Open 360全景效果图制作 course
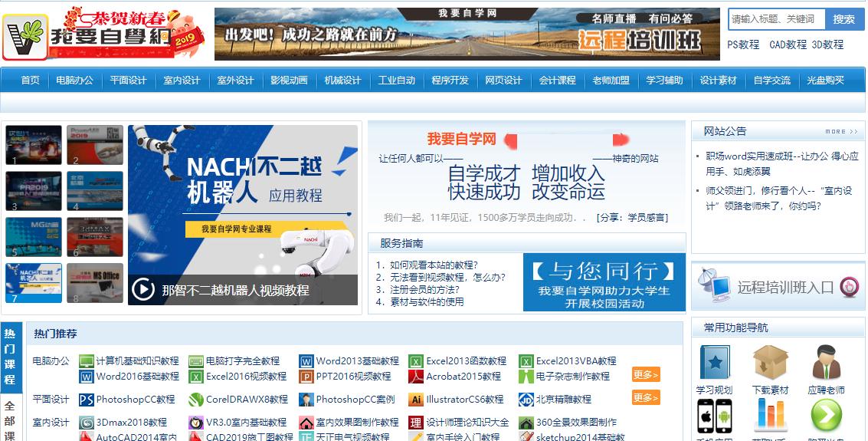The image size is (868, 441). [x=576, y=423]
